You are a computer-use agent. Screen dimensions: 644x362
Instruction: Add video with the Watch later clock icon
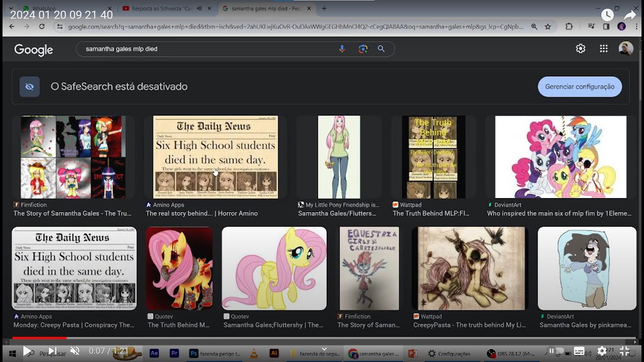[607, 15]
